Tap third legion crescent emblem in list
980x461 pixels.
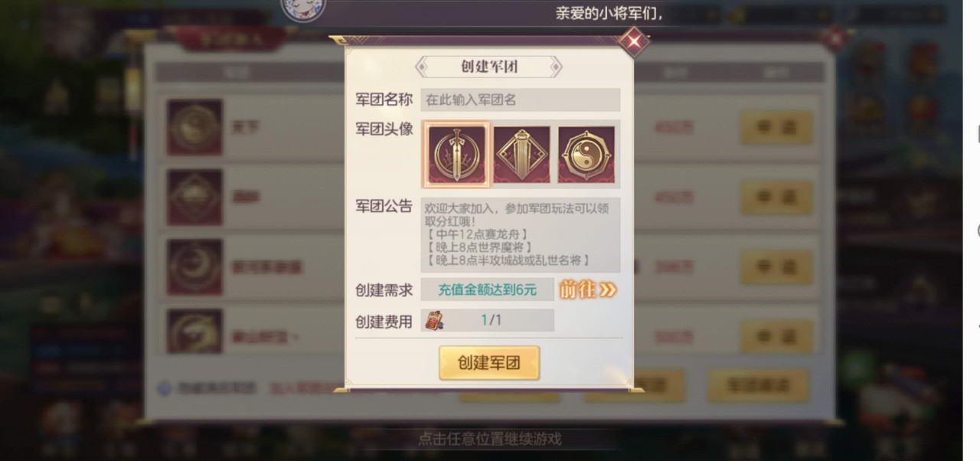pyautogui.click(x=195, y=266)
